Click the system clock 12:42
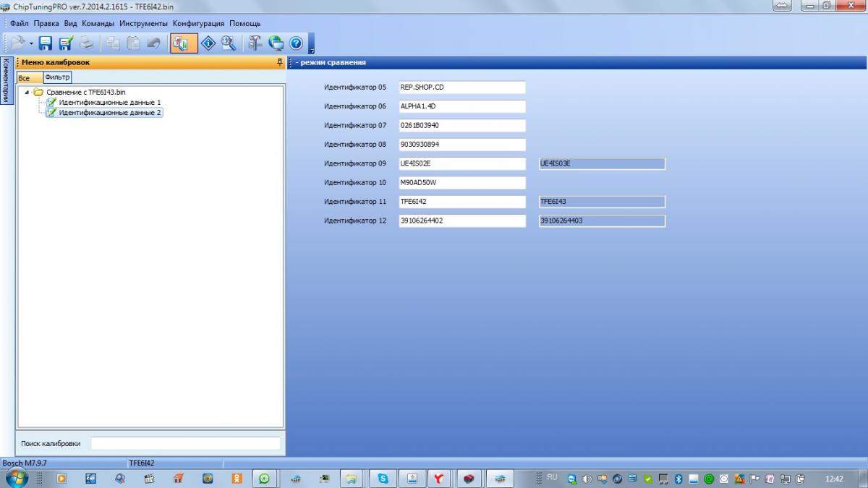The height and width of the screenshot is (488, 868). (x=834, y=479)
